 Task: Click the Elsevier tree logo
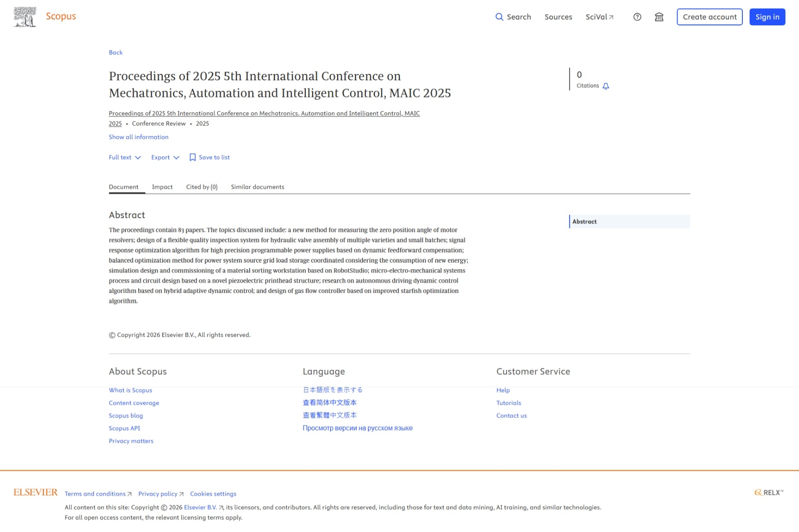[25, 17]
